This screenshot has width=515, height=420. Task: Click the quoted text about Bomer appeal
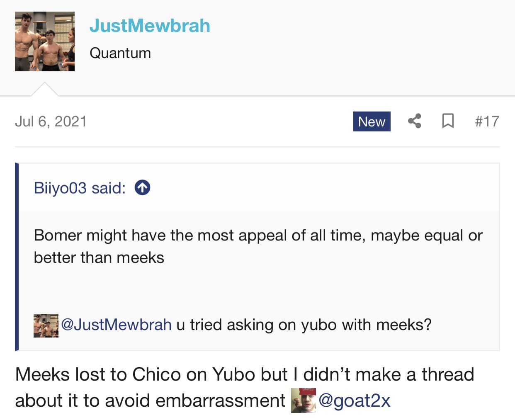(258, 246)
